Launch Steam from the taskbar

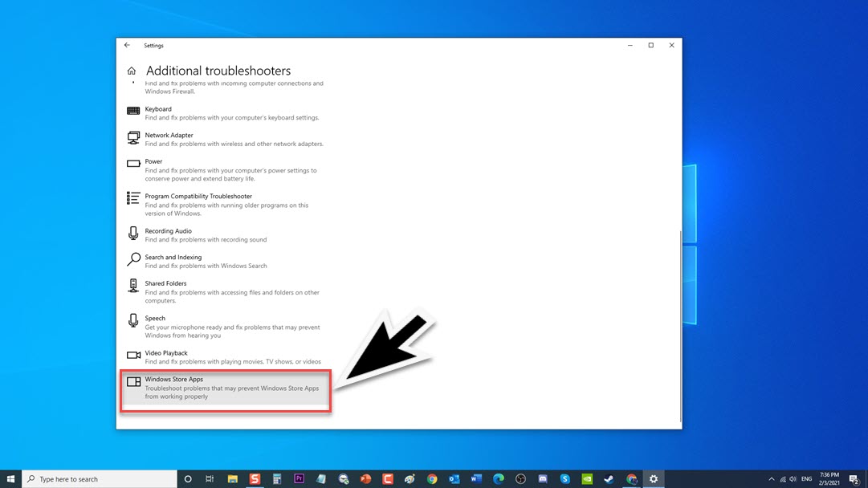[609, 478]
